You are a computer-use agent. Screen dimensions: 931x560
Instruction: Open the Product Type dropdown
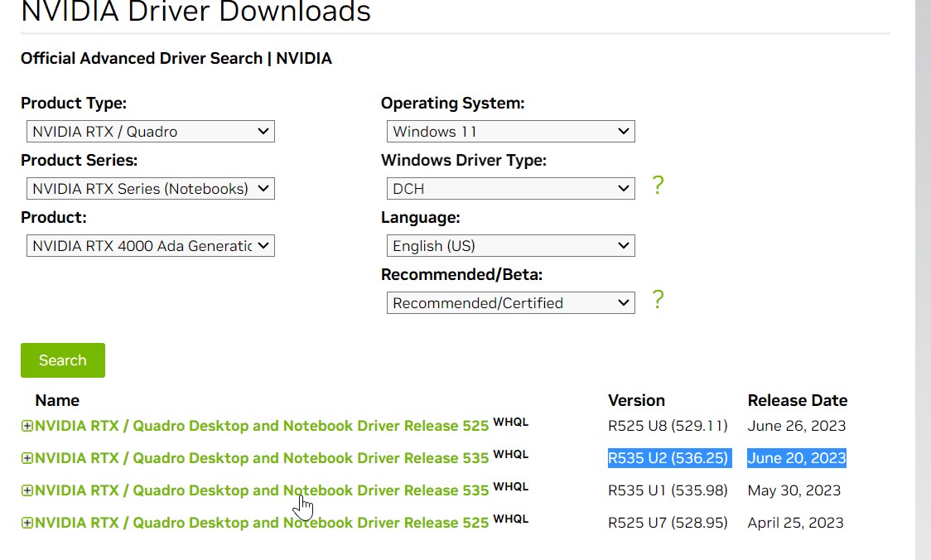click(150, 131)
